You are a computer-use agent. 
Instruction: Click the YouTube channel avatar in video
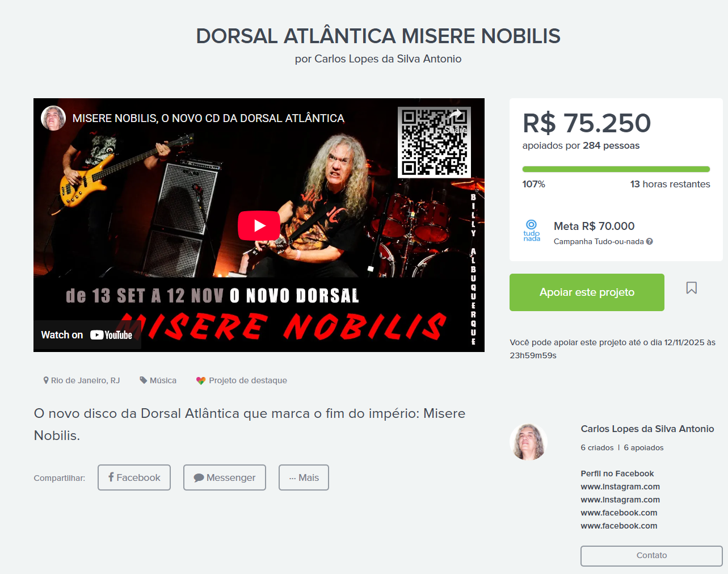(53, 118)
